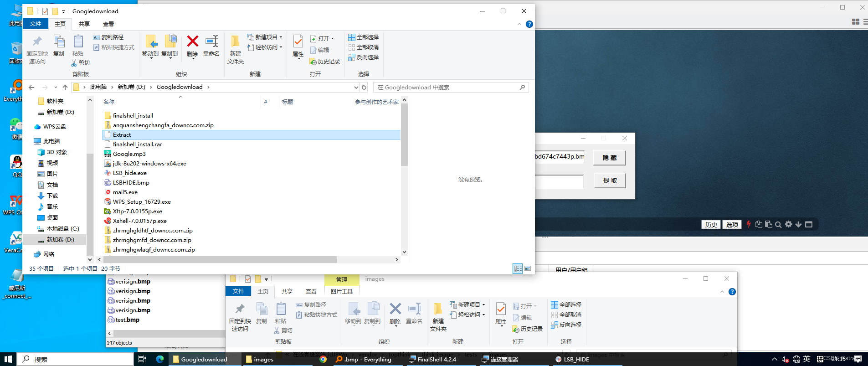Switch to 主页 tab in Googledownload window
Viewport: 868px width, 366px height.
[x=60, y=24]
